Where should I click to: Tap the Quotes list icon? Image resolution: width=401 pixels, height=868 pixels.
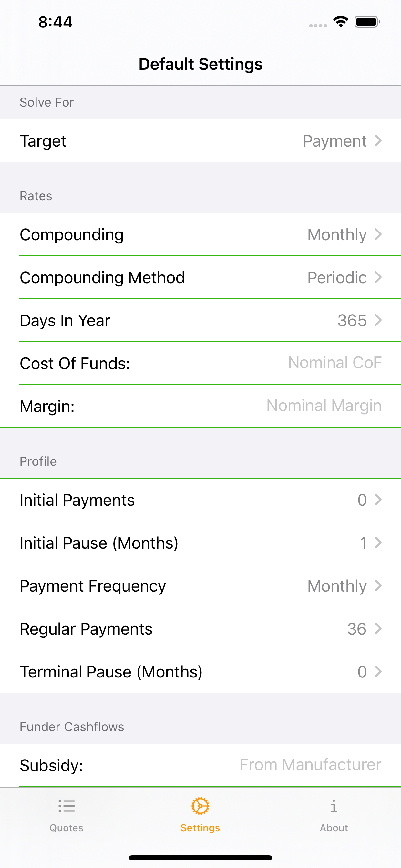[67, 806]
